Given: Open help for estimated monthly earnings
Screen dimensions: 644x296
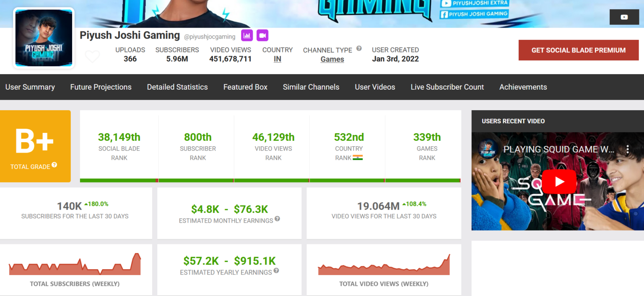Looking at the screenshot, I should point(277,219).
